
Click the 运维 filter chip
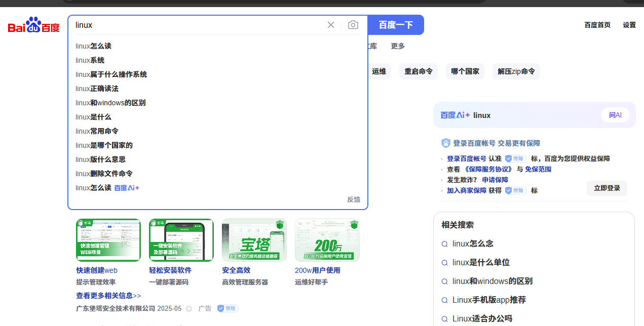[378, 71]
